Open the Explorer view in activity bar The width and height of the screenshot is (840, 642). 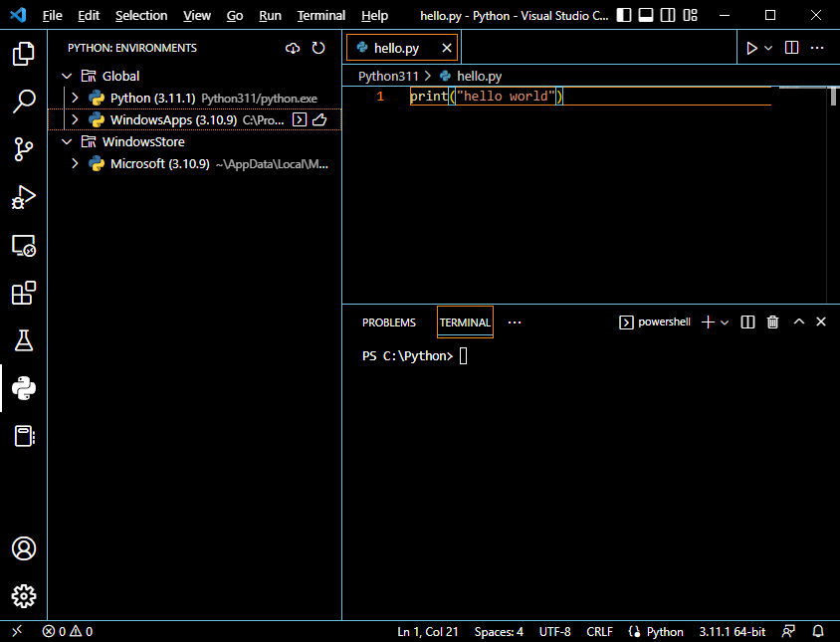[24, 53]
